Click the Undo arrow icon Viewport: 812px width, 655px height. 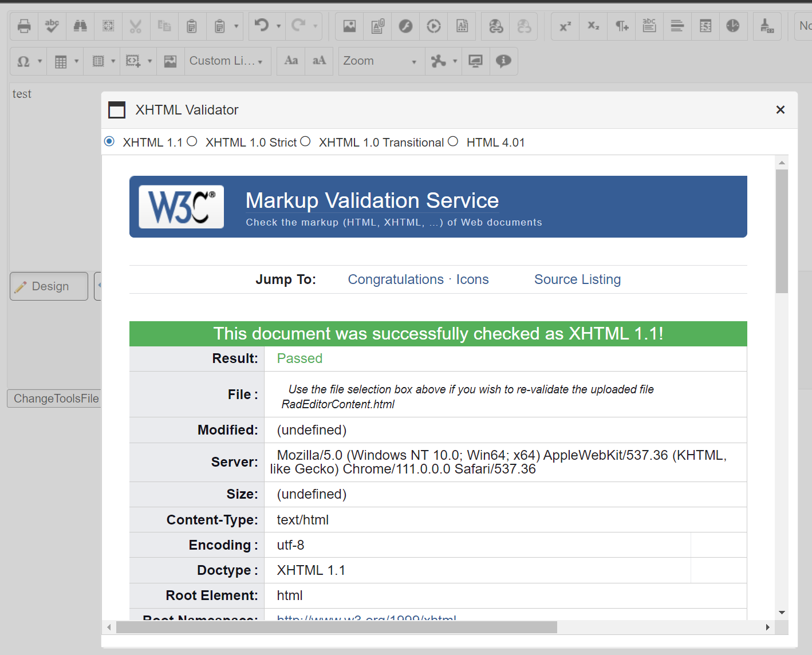tap(262, 26)
